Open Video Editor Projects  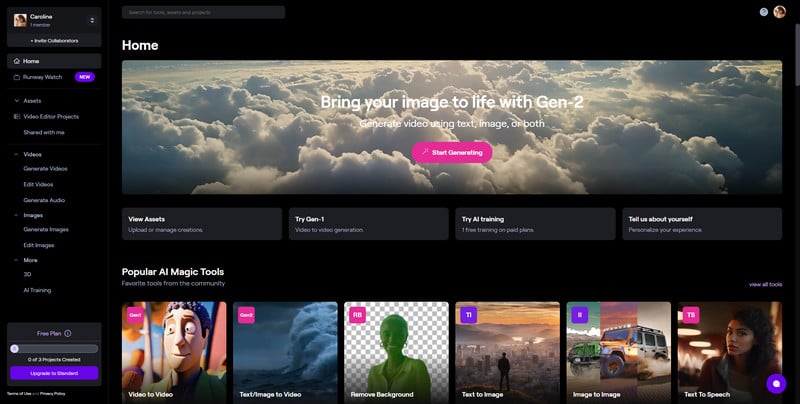tap(51, 117)
